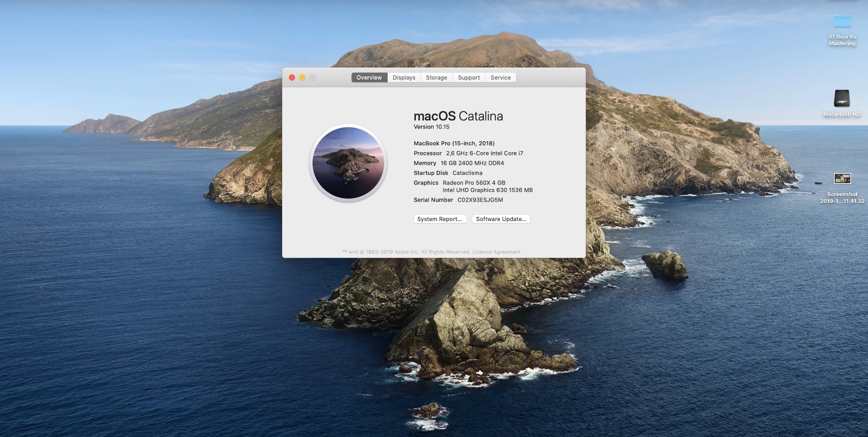The image size is (868, 437).
Task: Open the Storage tab
Action: (x=436, y=78)
